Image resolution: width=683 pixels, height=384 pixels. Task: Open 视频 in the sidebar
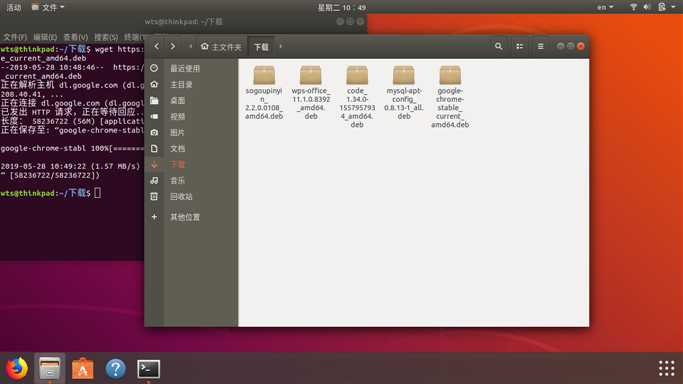point(178,116)
